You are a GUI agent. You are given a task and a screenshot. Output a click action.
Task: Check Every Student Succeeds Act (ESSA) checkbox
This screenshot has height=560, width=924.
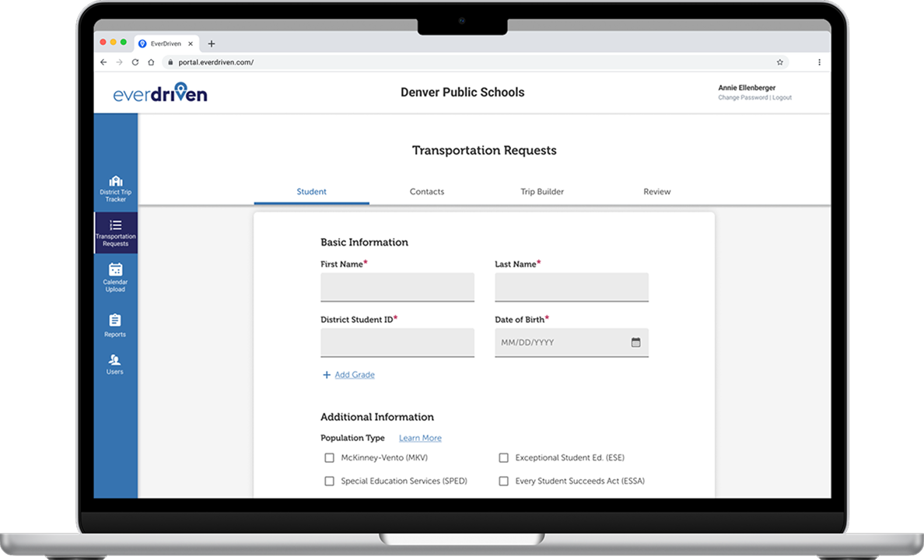click(x=504, y=481)
